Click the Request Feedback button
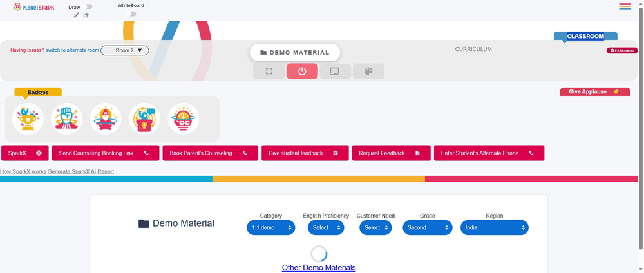This screenshot has height=273, width=644. coord(392,153)
